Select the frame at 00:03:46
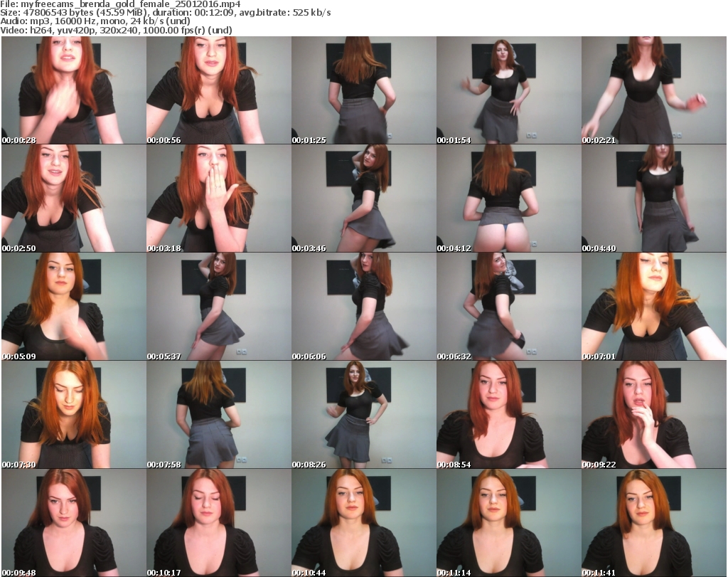This screenshot has width=728, height=577. click(363, 198)
